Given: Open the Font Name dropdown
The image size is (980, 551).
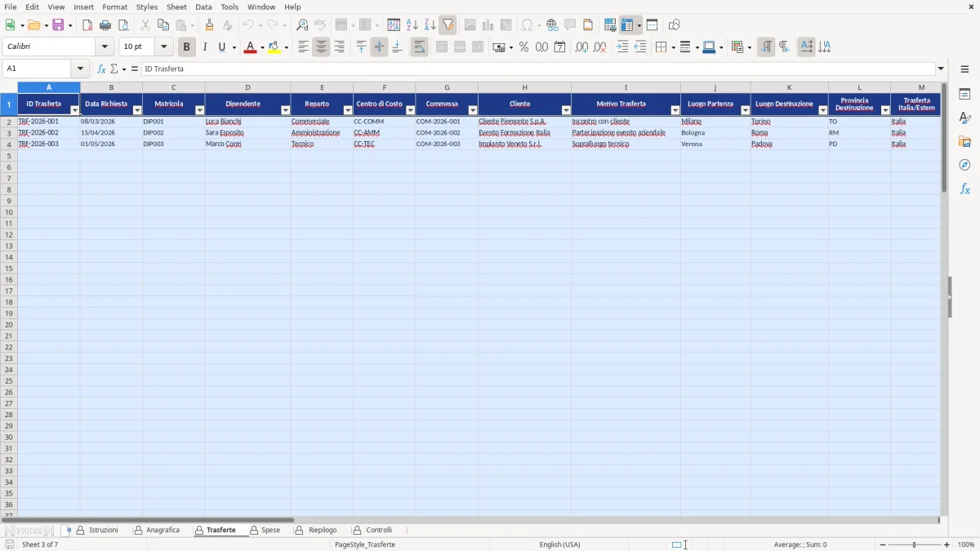Looking at the screenshot, I should point(105,47).
